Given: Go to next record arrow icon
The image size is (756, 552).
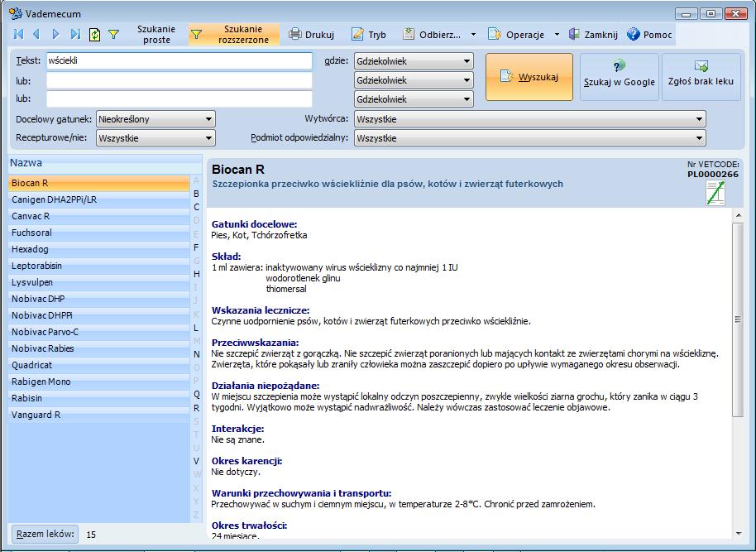Looking at the screenshot, I should [x=55, y=34].
